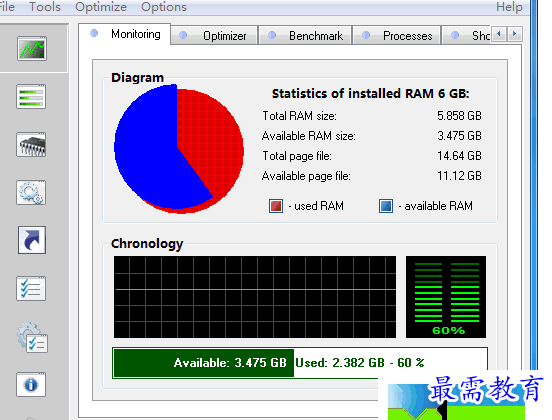Click the 'Total page file:' label

point(297,156)
